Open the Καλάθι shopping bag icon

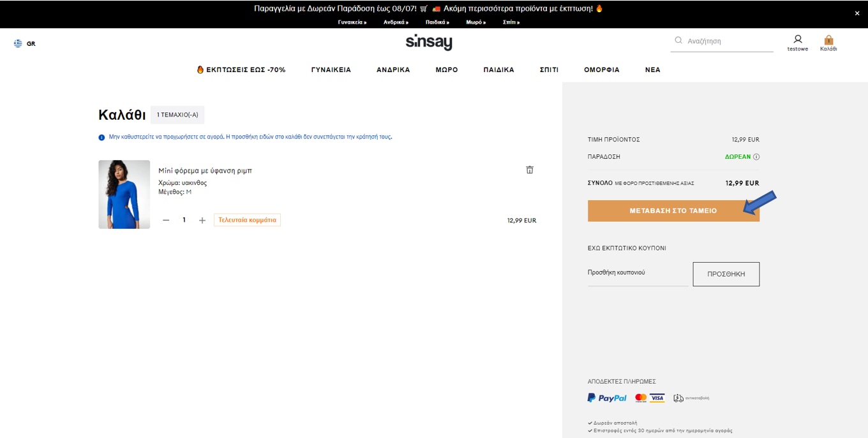tap(828, 40)
